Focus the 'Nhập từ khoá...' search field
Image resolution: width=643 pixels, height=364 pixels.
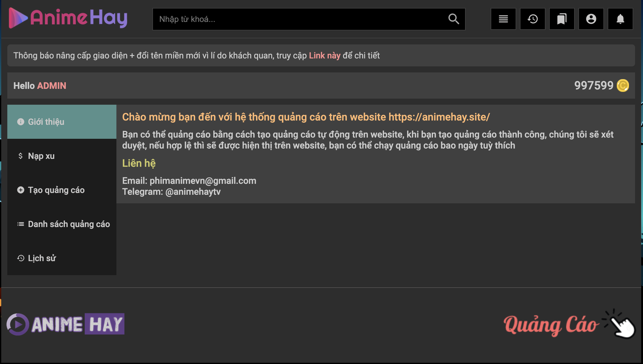click(299, 19)
